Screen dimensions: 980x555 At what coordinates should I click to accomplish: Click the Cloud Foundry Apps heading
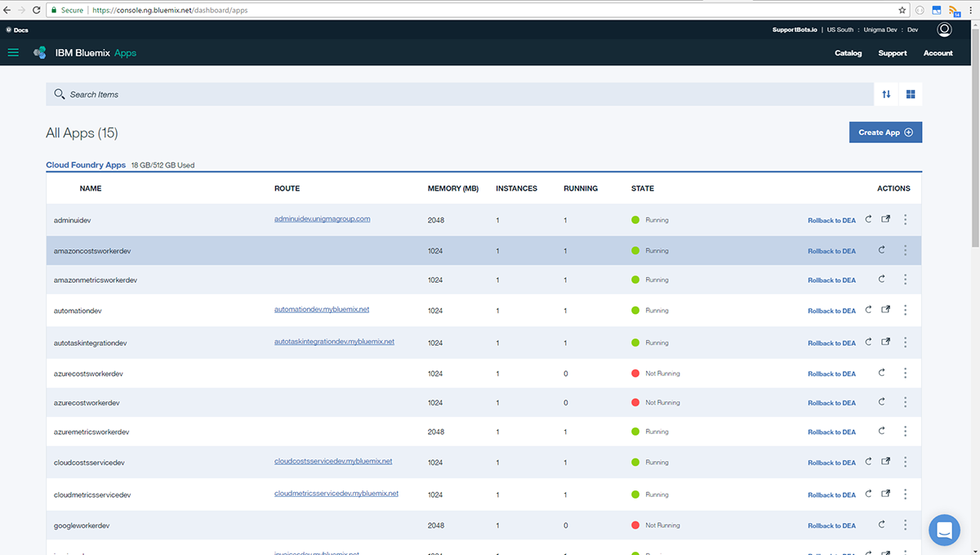(x=86, y=165)
